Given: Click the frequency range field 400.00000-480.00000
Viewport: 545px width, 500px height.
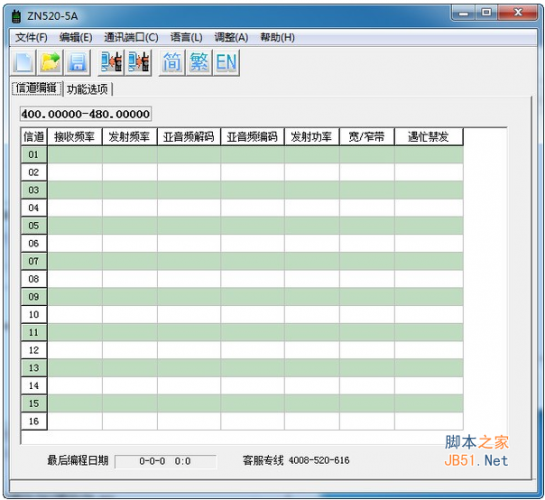Looking at the screenshot, I should (86, 114).
